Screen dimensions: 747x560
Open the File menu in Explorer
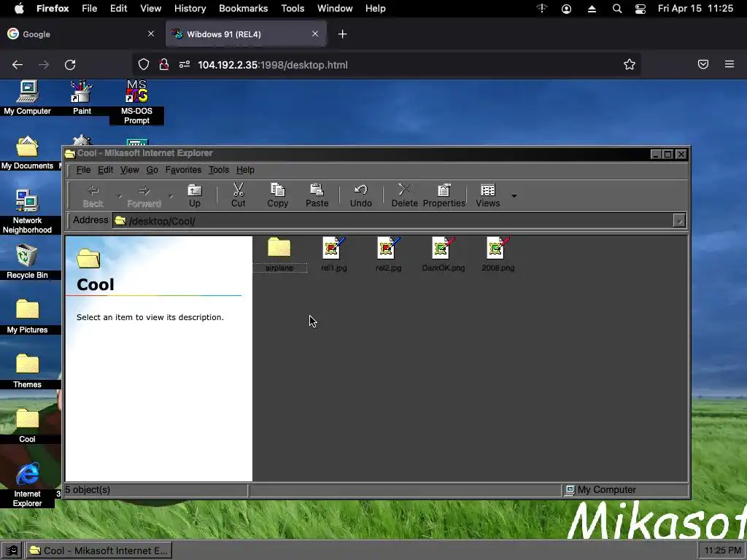[83, 170]
